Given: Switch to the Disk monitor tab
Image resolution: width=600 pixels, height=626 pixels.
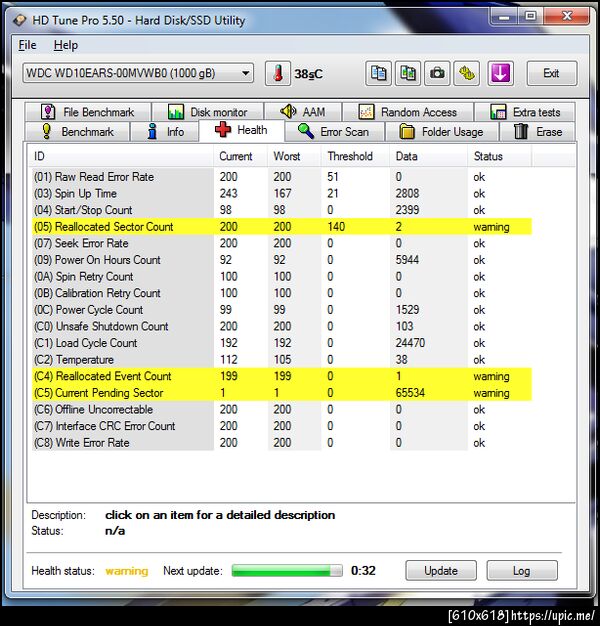Looking at the screenshot, I should [208, 112].
